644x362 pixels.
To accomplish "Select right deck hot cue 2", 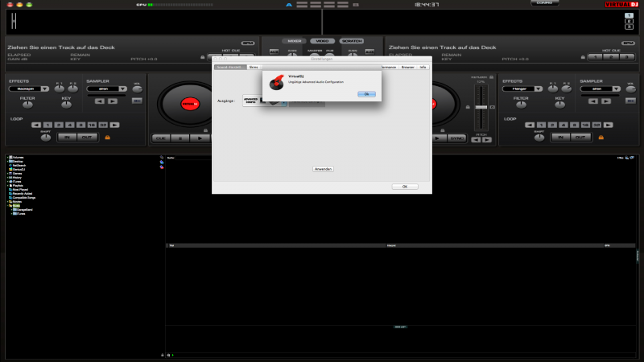I will 611,57.
